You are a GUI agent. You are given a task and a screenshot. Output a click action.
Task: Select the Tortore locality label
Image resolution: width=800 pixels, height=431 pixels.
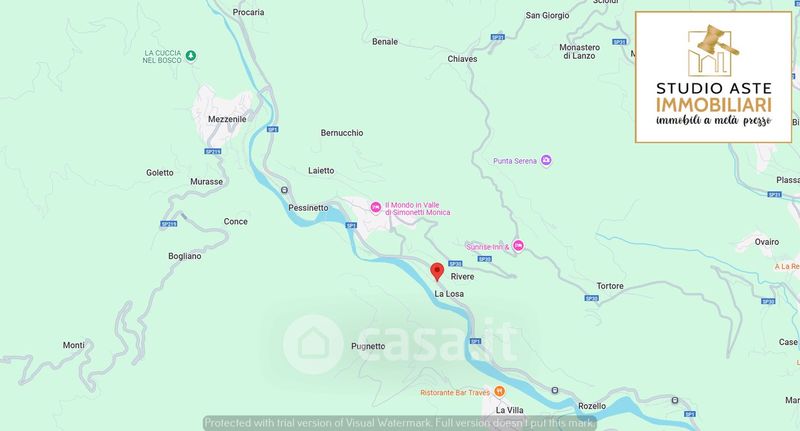[610, 286]
